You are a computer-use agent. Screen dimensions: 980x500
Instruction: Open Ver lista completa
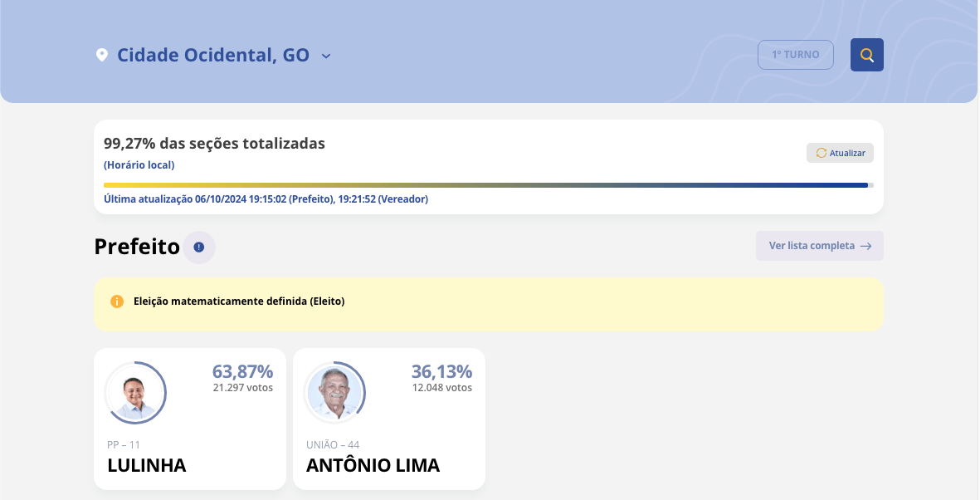[x=812, y=246]
